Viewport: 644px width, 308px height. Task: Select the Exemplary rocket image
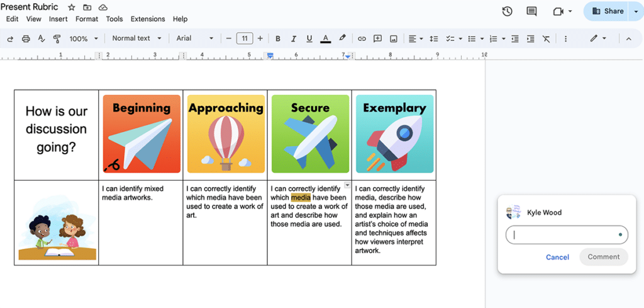(x=395, y=134)
